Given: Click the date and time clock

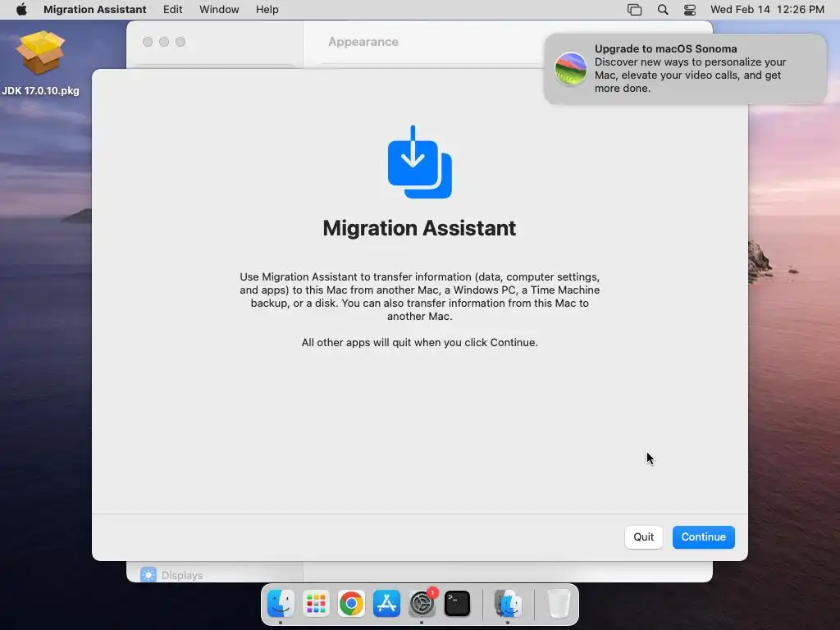Looking at the screenshot, I should click(x=767, y=9).
